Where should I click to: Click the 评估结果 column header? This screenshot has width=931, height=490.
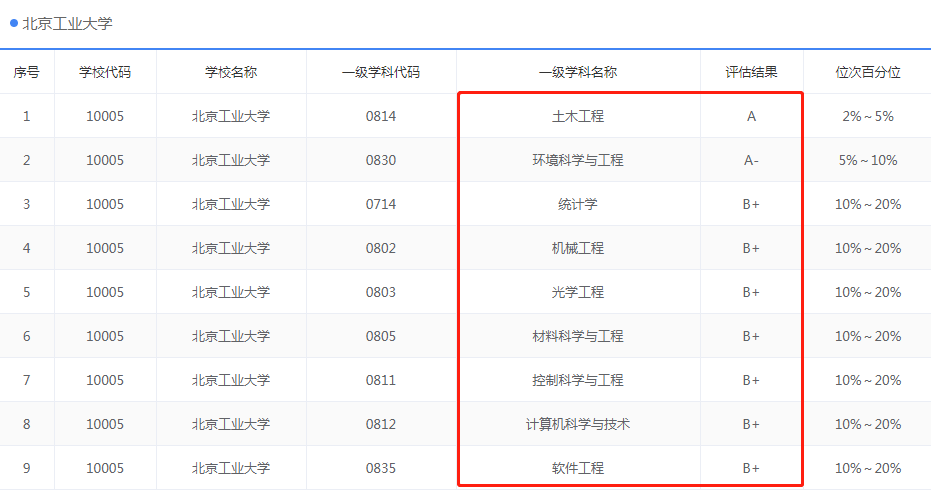tap(751, 72)
